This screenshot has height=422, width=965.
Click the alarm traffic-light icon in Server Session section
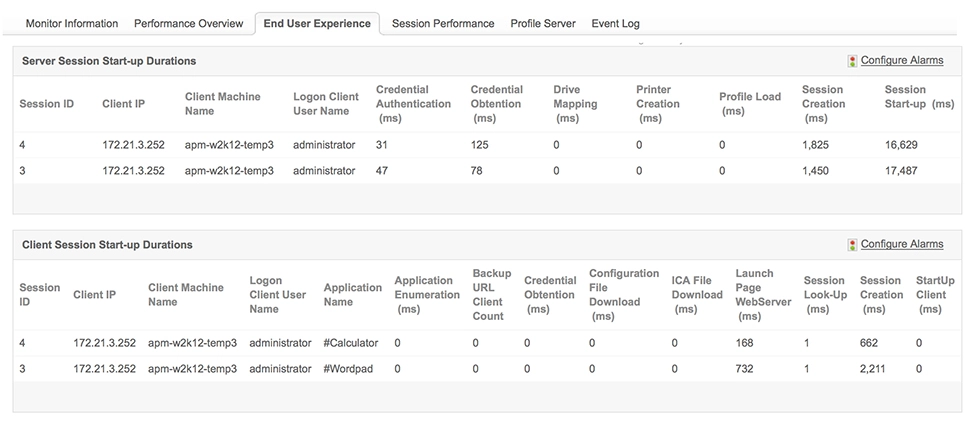(x=852, y=61)
